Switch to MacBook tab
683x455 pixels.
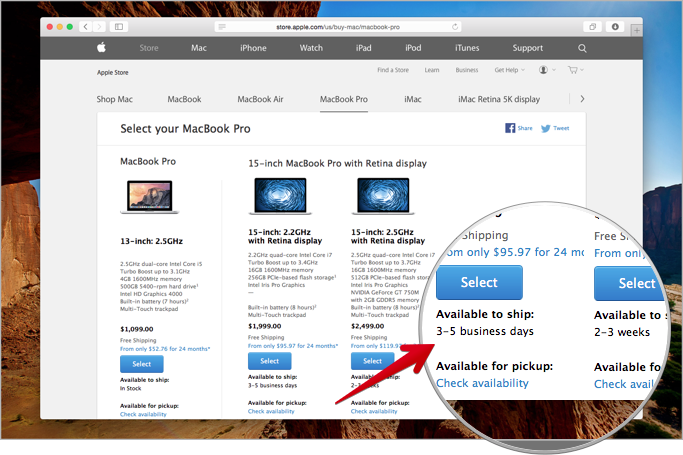click(184, 99)
